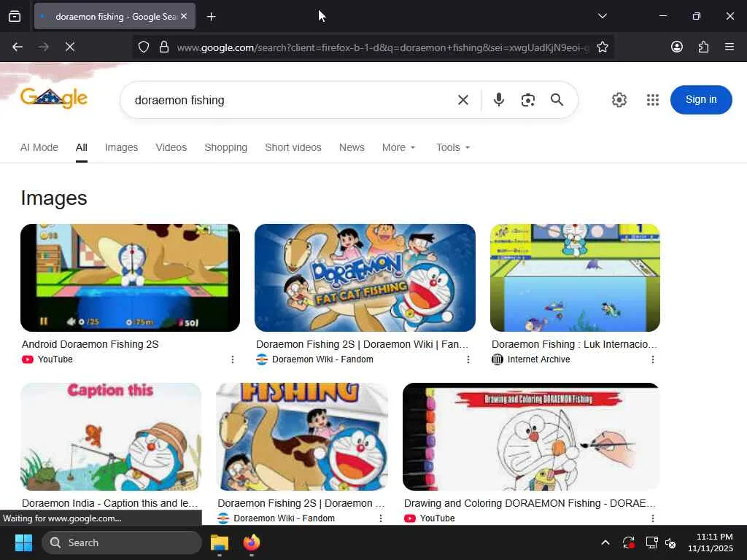Open Google quick settings gear

tap(619, 100)
